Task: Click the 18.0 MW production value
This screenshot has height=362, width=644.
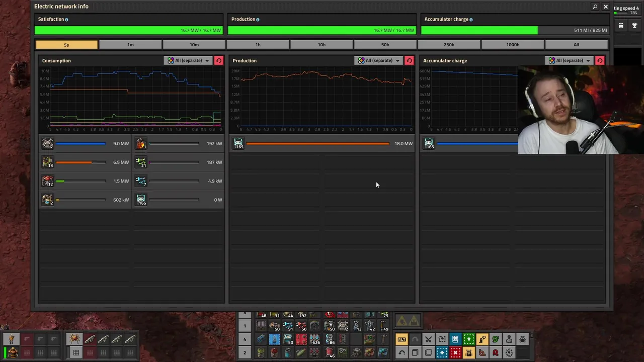Action: click(x=404, y=143)
